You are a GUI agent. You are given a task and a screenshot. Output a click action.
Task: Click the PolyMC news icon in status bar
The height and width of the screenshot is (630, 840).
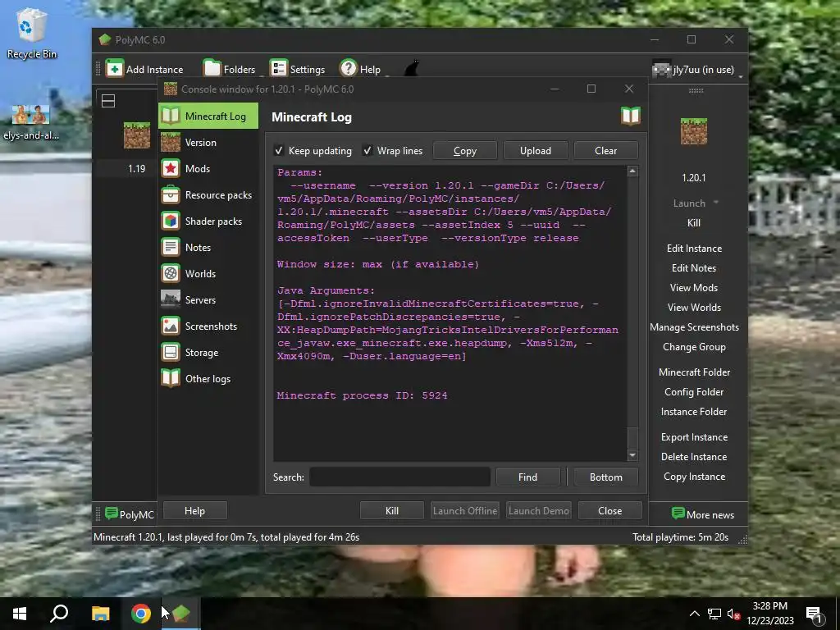click(x=112, y=514)
